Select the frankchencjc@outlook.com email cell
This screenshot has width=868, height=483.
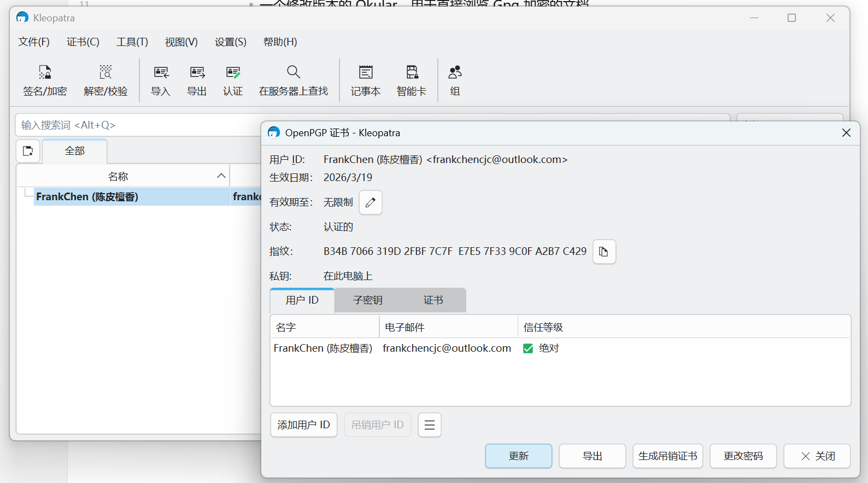(447, 348)
